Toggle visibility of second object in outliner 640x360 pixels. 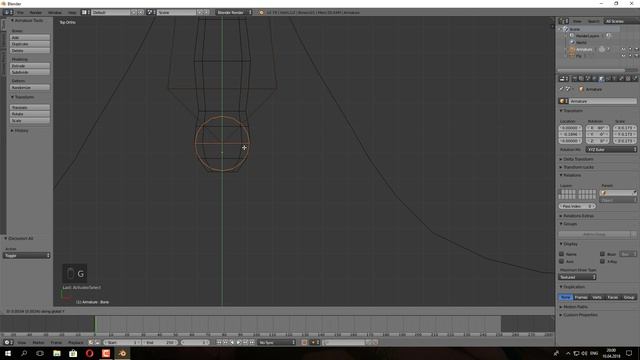623,56
